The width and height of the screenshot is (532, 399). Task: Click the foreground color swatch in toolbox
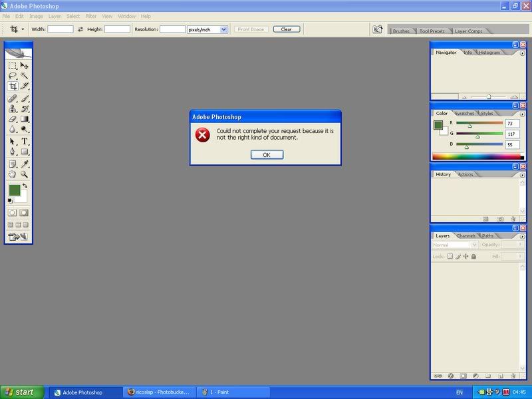pos(14,190)
